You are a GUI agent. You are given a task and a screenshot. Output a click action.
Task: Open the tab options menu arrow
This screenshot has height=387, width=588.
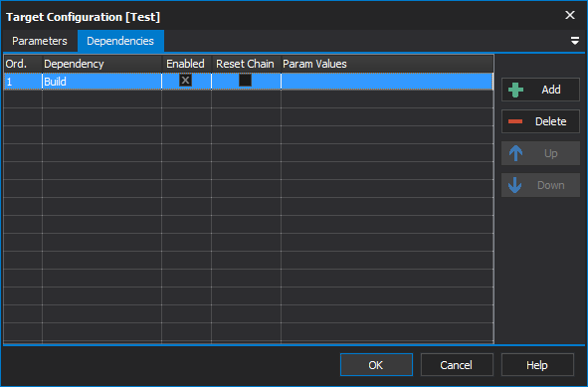tap(574, 41)
